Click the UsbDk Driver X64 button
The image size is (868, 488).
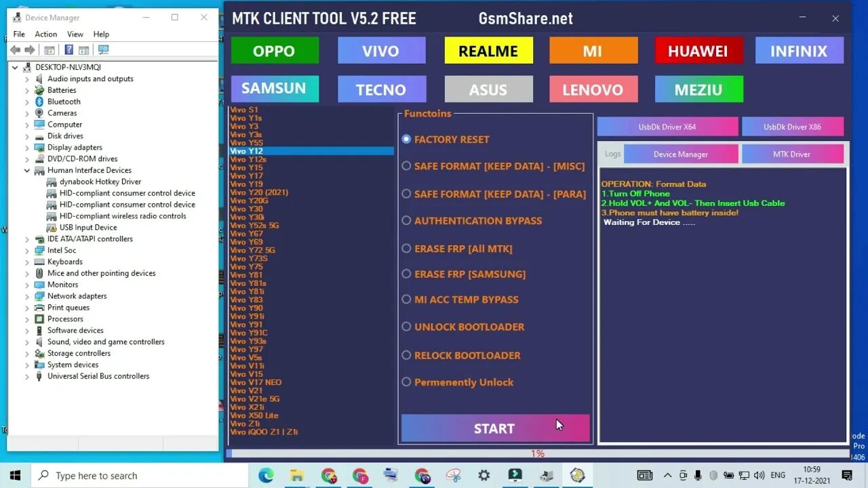tap(667, 127)
